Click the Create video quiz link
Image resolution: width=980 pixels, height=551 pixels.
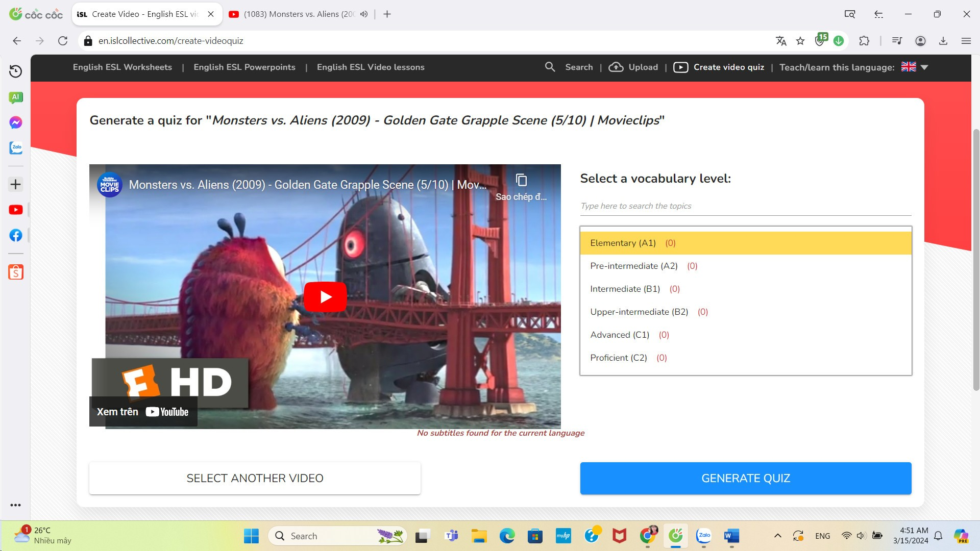729,67
